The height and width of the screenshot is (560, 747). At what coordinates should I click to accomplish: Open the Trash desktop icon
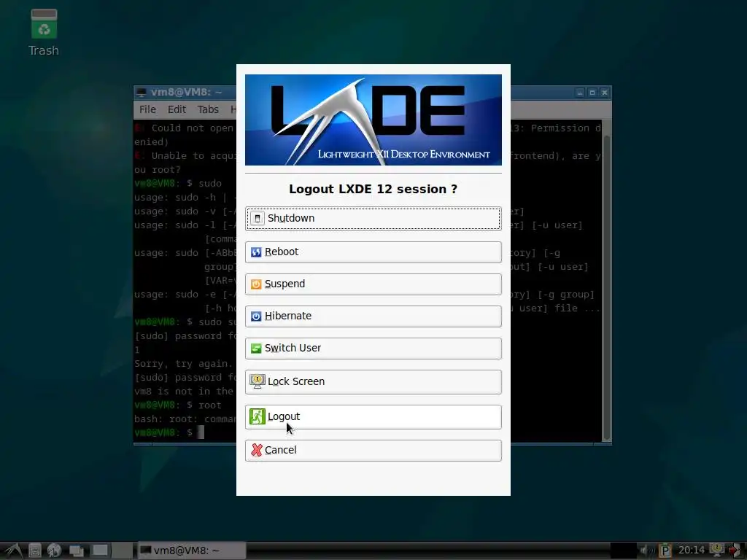(44, 32)
